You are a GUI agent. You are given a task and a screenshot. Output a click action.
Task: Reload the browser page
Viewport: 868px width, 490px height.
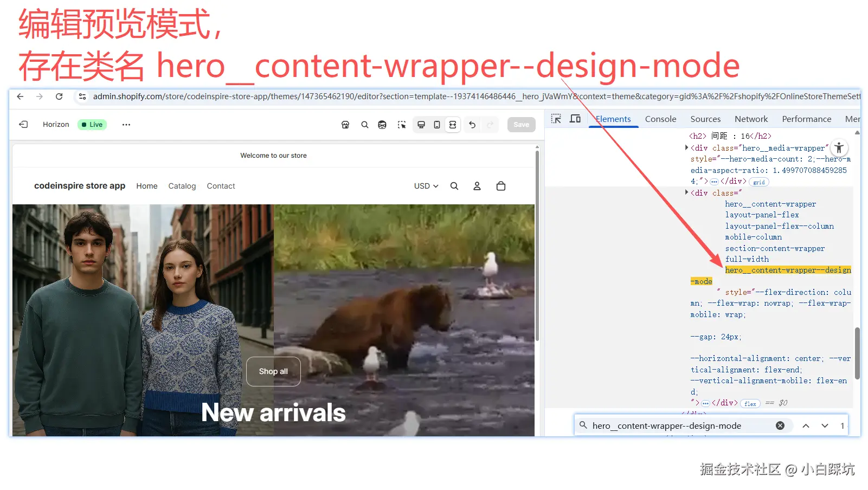(x=59, y=96)
